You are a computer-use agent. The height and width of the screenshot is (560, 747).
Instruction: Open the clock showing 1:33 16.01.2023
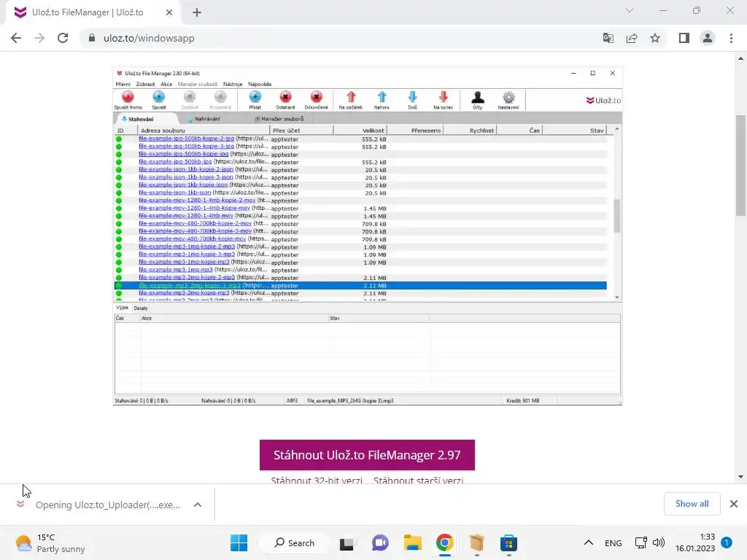coord(695,542)
